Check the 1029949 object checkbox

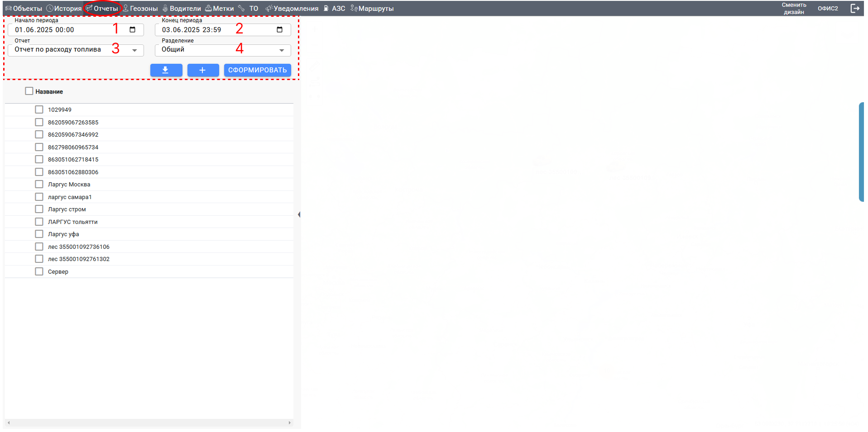39,110
